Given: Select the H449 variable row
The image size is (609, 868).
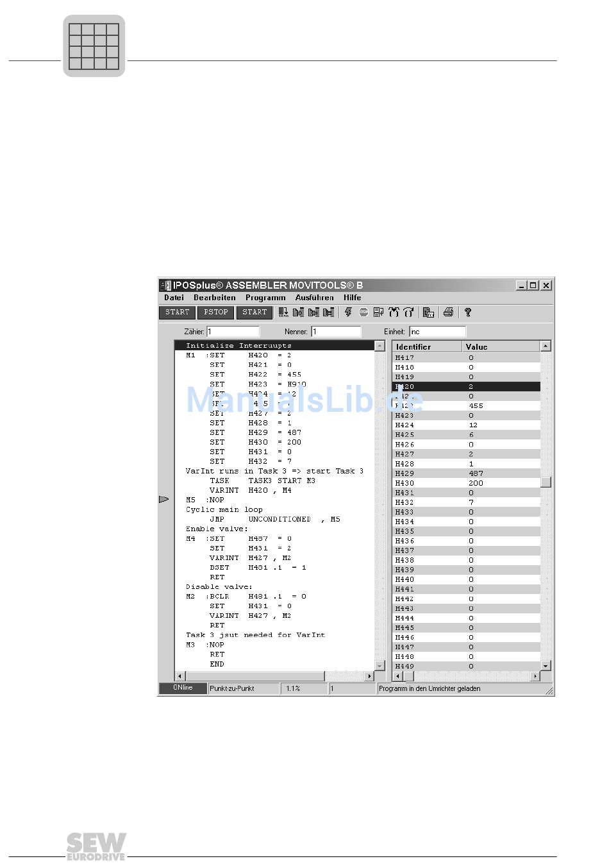Looking at the screenshot, I should click(x=467, y=667).
